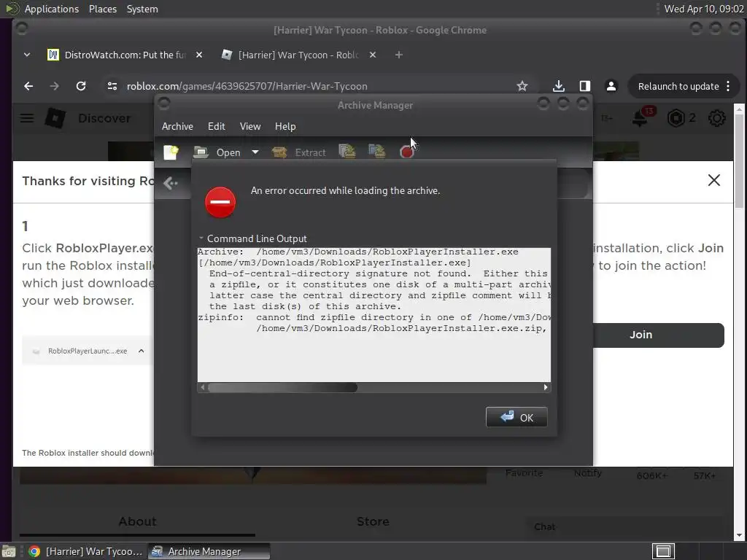This screenshot has height=560, width=747.
Task: Expand the RobloxPlayerLauncher download chevron
Action: tap(141, 351)
